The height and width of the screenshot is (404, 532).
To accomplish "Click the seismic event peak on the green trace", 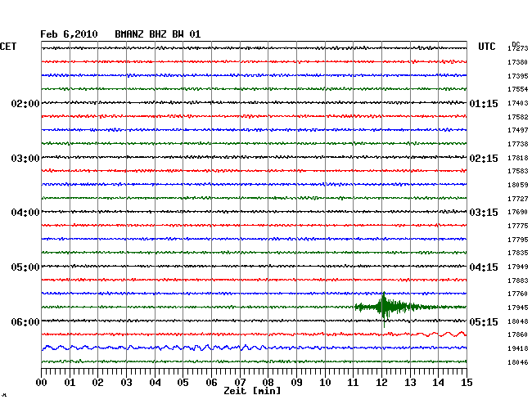I will [x=384, y=307].
